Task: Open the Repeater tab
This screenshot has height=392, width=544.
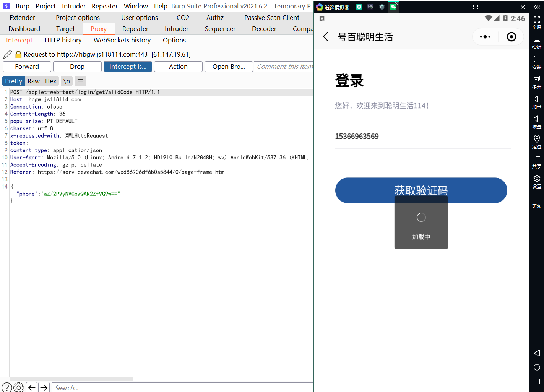Action: pyautogui.click(x=135, y=29)
